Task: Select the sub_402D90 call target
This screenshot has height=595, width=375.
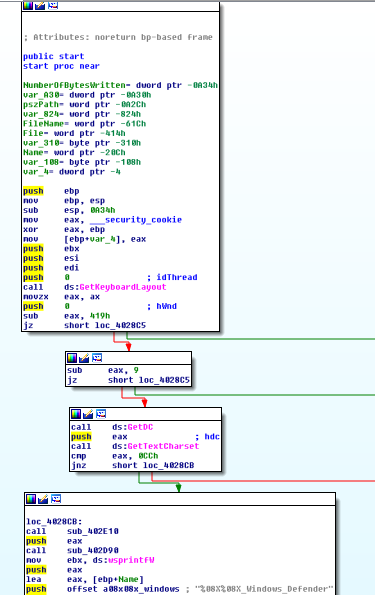Action: (x=93, y=550)
